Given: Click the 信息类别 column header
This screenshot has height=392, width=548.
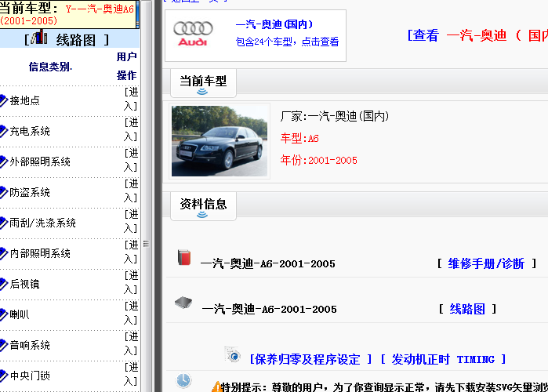Looking at the screenshot, I should 50,67.
